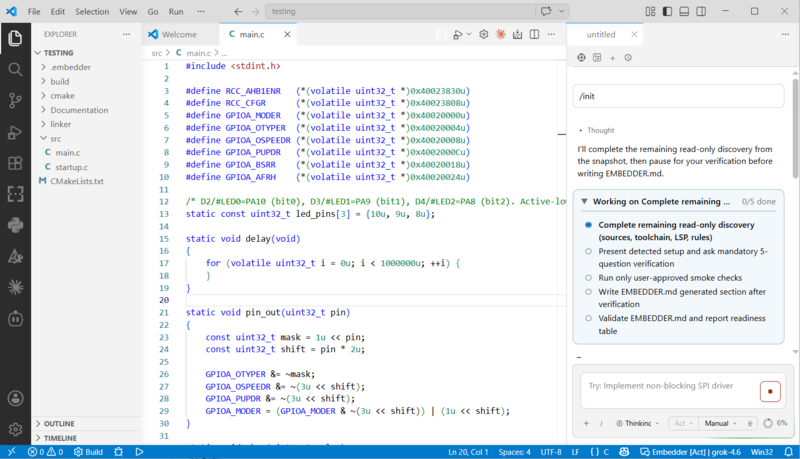Click the debug run icon in editor toolbar
Viewport: 800px width, 459px height.
tap(458, 34)
